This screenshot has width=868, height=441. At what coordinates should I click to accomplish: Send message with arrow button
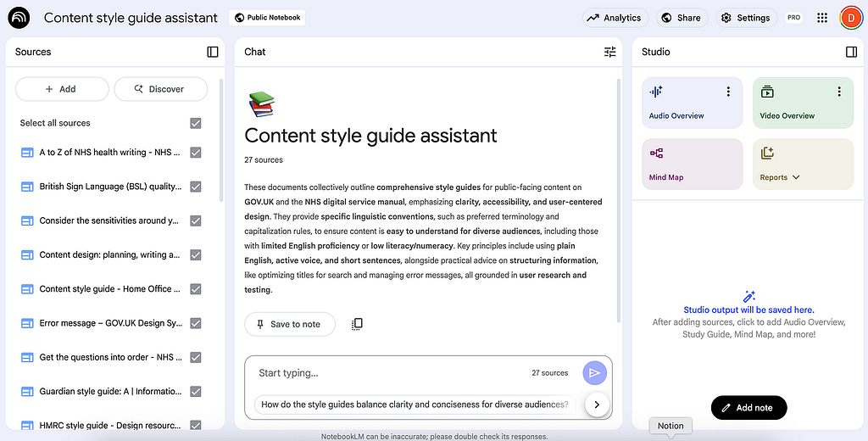594,373
